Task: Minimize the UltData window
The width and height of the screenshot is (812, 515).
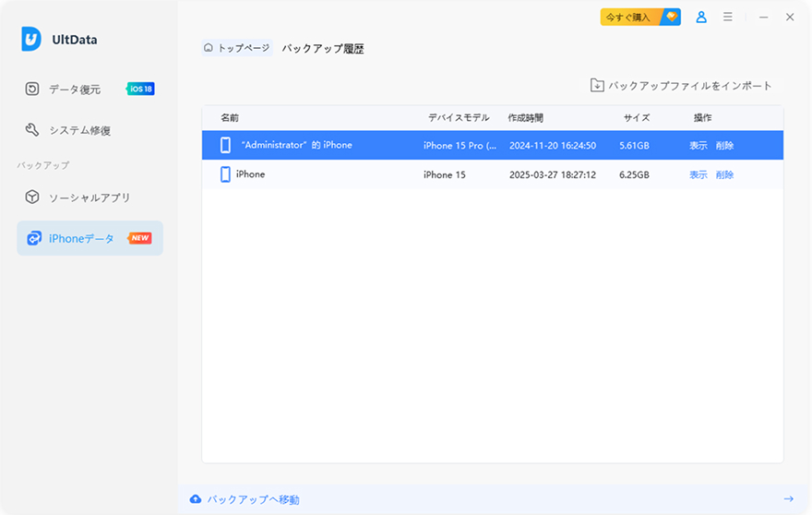Action: [763, 18]
